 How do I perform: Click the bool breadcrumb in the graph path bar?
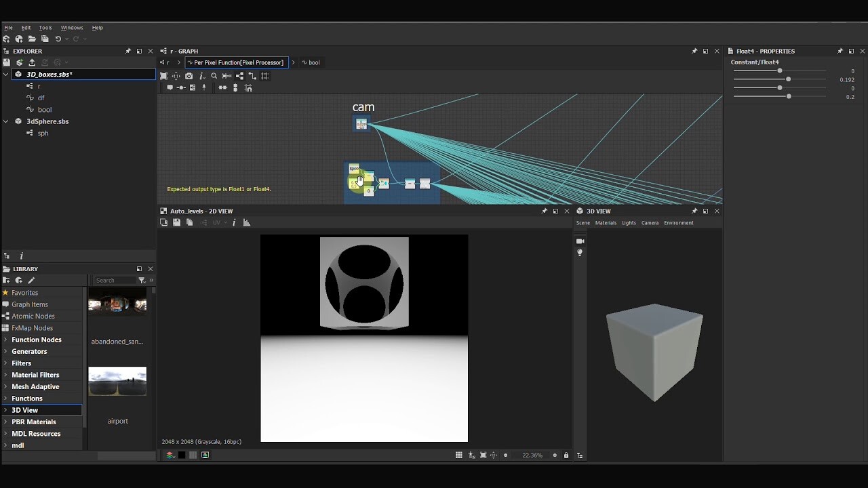pyautogui.click(x=312, y=62)
